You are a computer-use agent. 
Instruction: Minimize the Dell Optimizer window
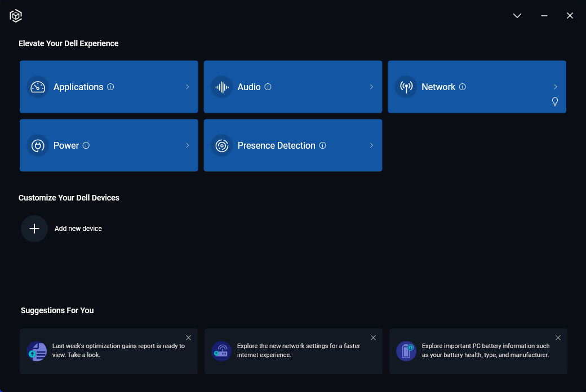544,16
